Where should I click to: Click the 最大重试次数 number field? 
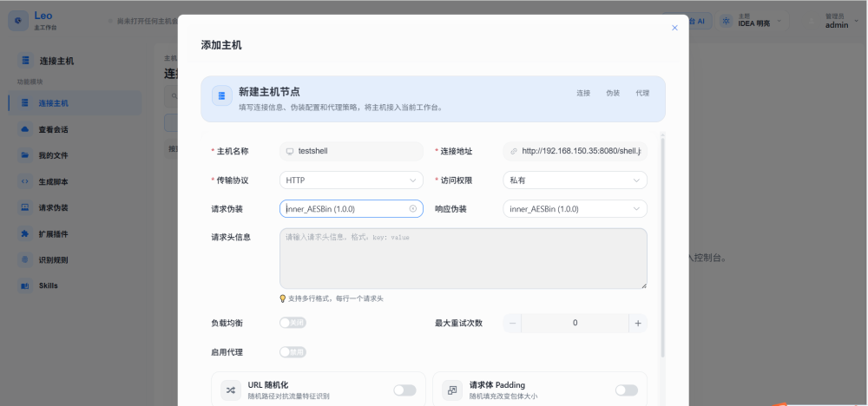(575, 323)
